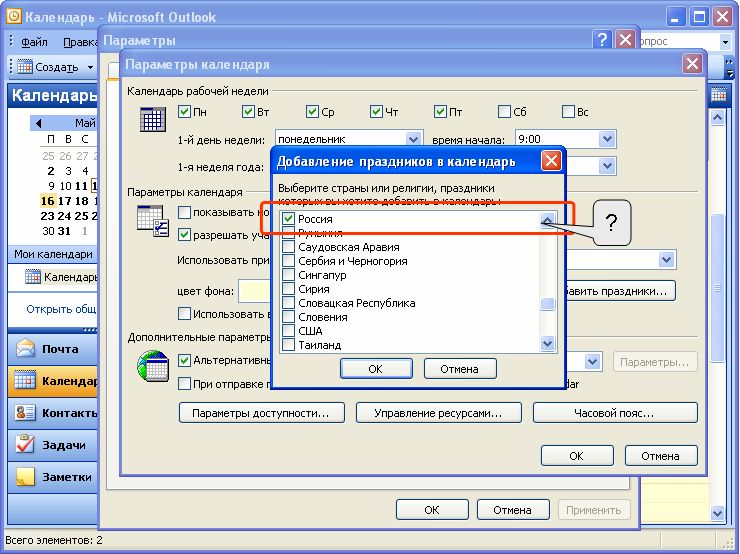This screenshot has width=740, height=554.
Task: Click OK in the holidays dialog
Action: 376,369
